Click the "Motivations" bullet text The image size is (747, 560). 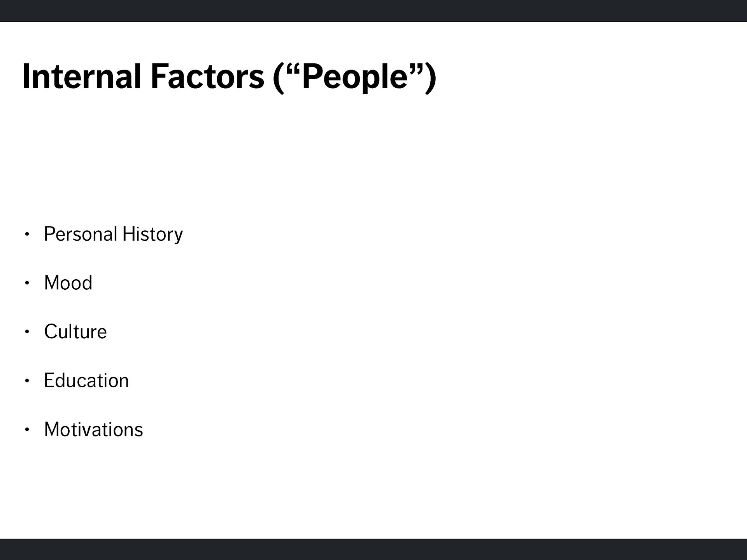(x=93, y=429)
